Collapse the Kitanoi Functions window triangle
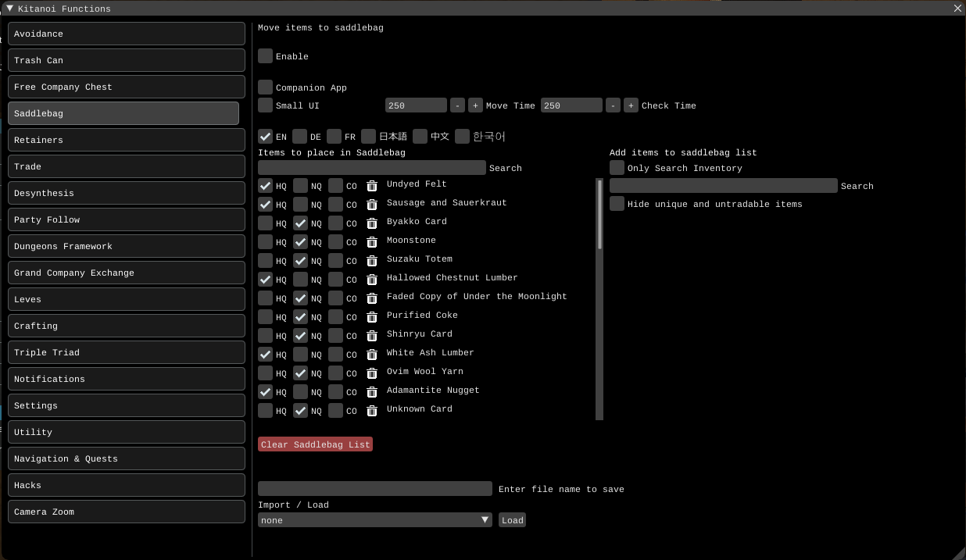Image resolution: width=966 pixels, height=560 pixels. tap(9, 9)
